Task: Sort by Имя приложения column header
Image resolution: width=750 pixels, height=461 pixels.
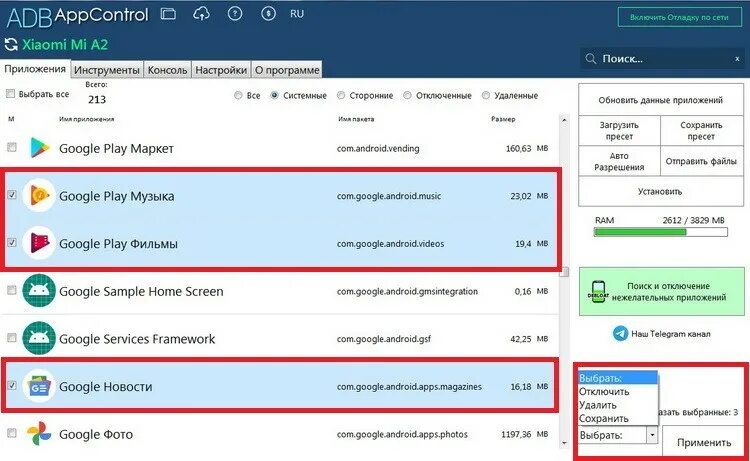Action: 87,119
